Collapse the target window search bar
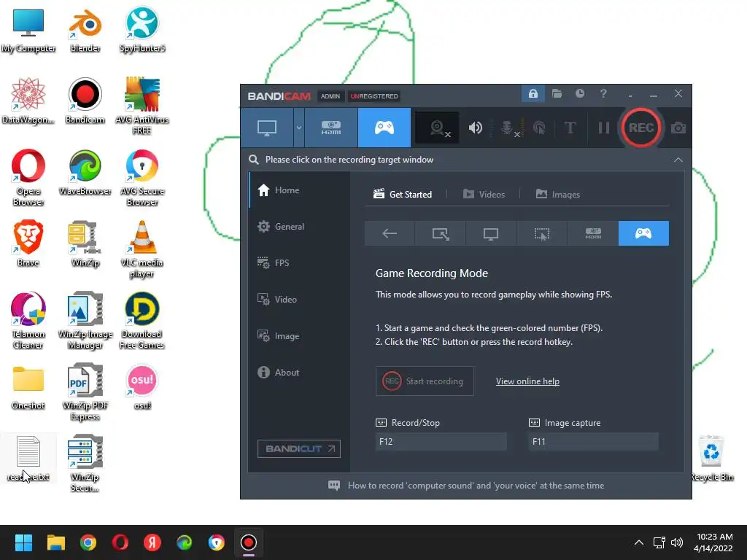Image resolution: width=747 pixels, height=560 pixels. coord(678,160)
